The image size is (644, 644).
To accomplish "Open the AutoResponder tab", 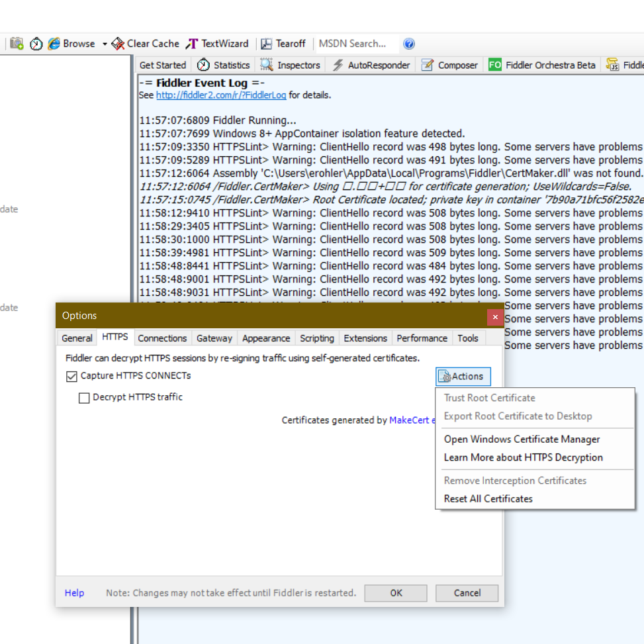I will 371,66.
